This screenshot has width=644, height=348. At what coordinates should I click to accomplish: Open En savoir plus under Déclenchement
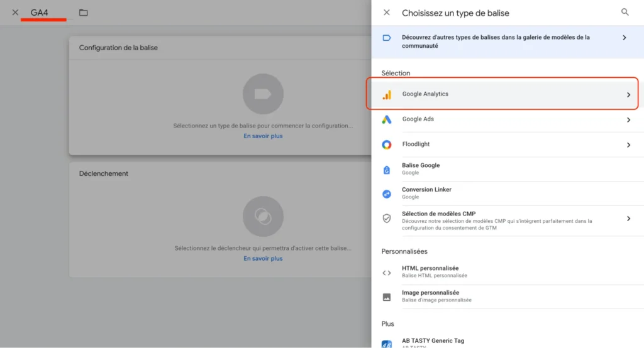click(263, 258)
